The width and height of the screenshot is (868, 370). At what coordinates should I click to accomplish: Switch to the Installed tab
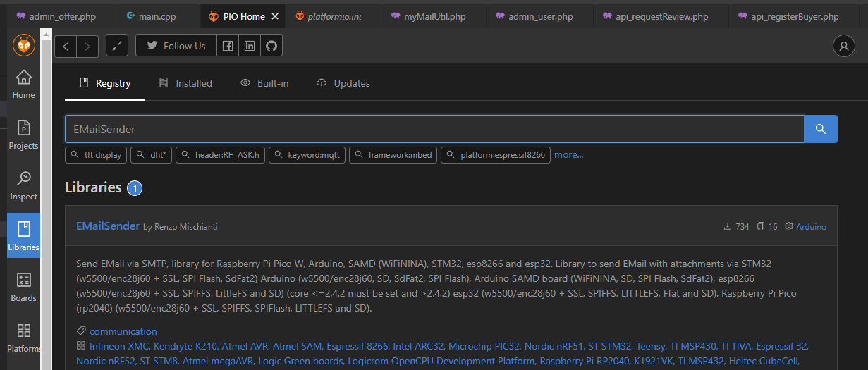tap(185, 83)
